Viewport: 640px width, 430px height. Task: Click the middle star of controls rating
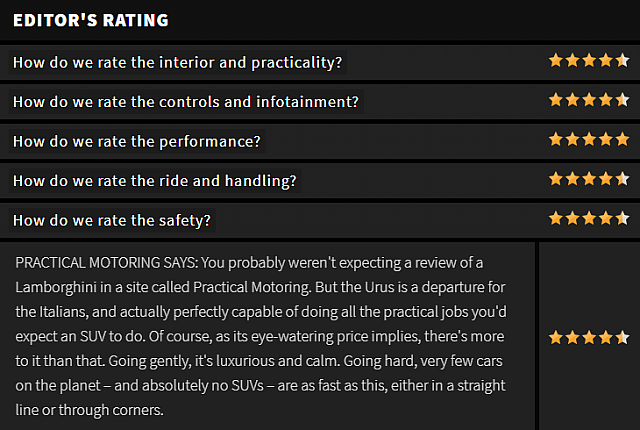589,100
